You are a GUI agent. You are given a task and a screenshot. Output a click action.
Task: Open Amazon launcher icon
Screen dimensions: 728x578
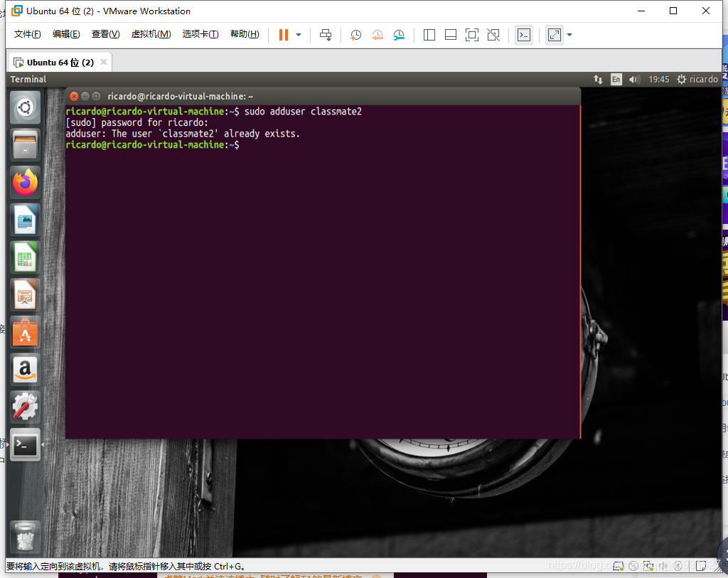point(25,370)
